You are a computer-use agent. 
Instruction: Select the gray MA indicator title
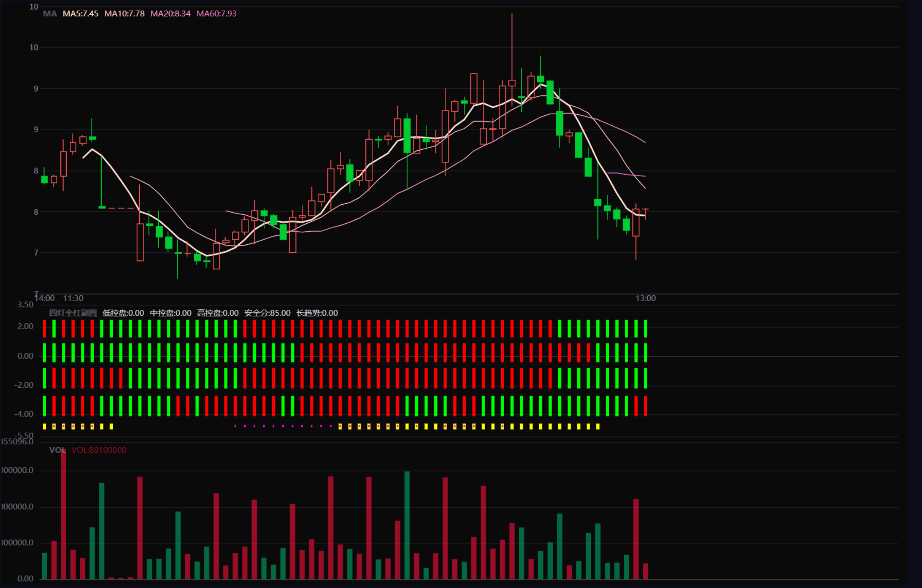[50, 13]
